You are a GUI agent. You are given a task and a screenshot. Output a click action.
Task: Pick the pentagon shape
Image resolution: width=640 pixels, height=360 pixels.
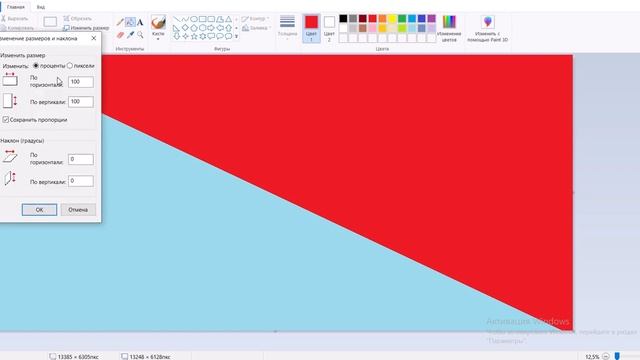(x=194, y=28)
